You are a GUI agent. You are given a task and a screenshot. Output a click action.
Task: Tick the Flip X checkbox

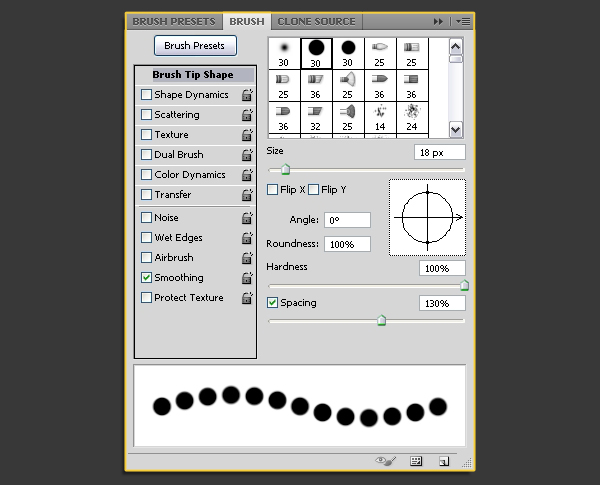[273, 189]
